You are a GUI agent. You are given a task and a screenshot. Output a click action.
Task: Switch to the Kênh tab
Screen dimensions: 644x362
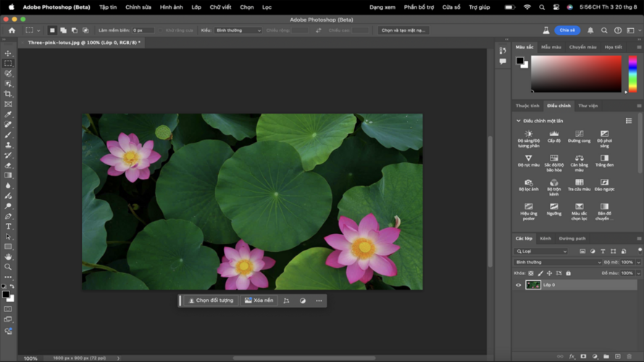tap(545, 238)
